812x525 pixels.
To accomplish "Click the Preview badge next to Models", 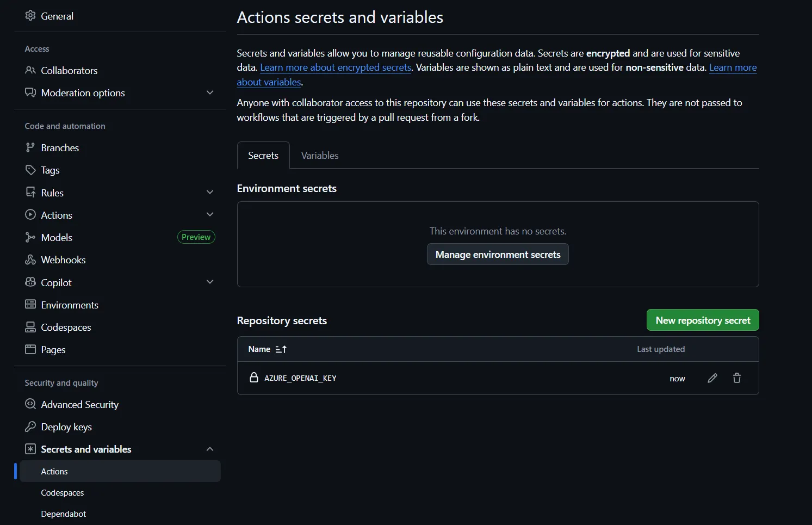I will coord(196,237).
